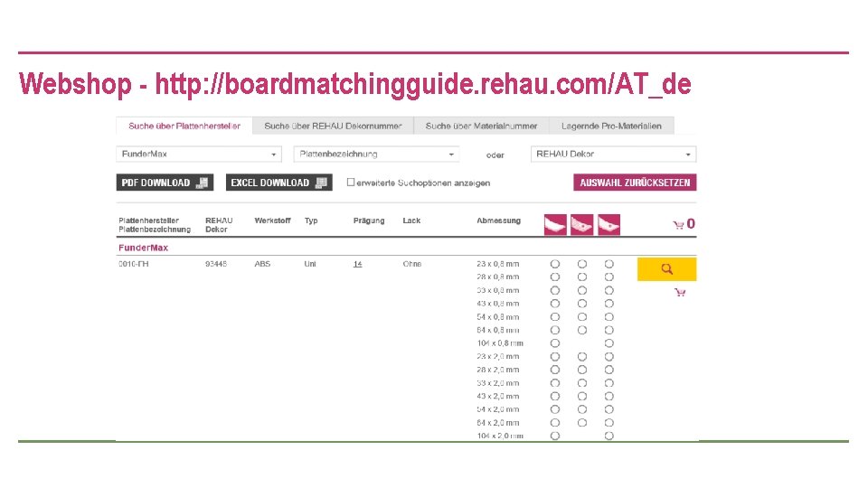Screen dimensions: 868x488
Task: Click the 43 x 2,0 mm dimension label
Action: click(x=497, y=396)
